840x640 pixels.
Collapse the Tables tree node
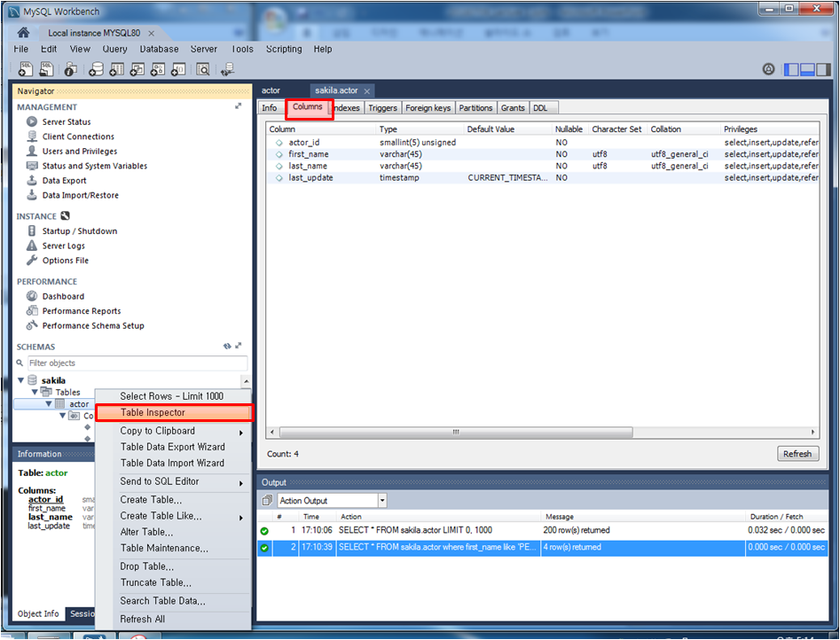click(35, 392)
